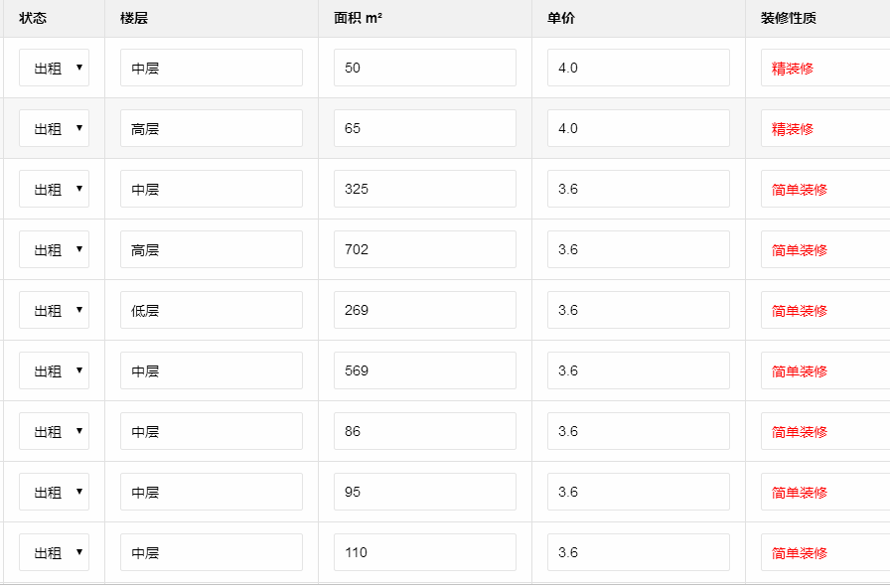Click the 高层 floor field in the 702 row
Image resolution: width=890 pixels, height=588 pixels.
point(211,249)
